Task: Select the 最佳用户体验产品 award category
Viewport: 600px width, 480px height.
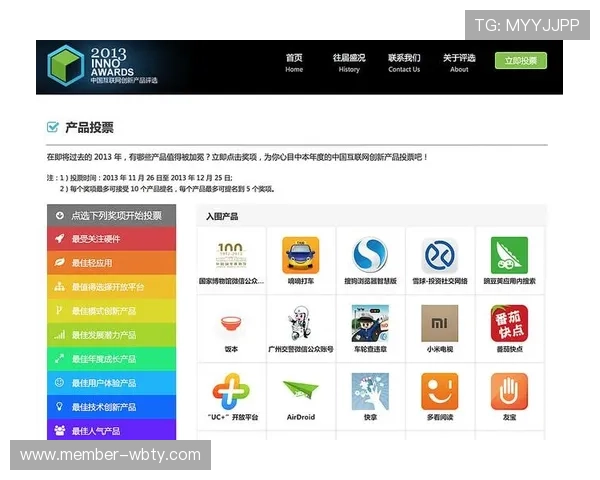Action: (111, 383)
